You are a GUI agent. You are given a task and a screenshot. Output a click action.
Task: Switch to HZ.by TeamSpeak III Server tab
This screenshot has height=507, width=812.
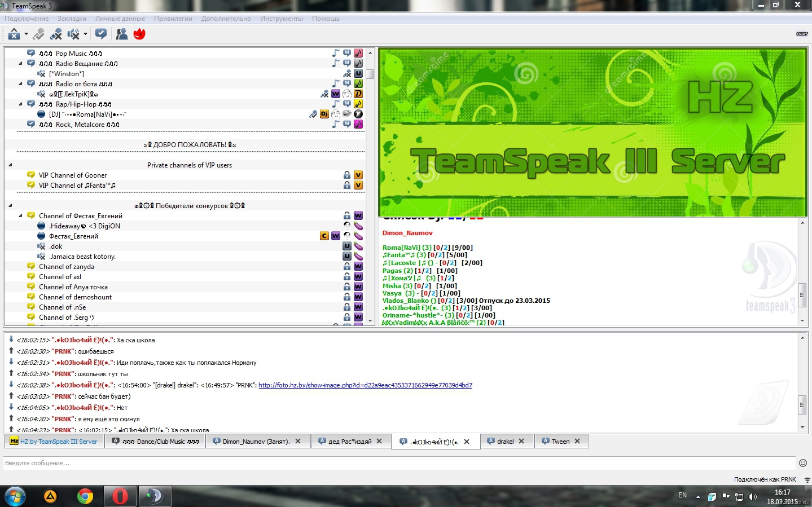[54, 442]
